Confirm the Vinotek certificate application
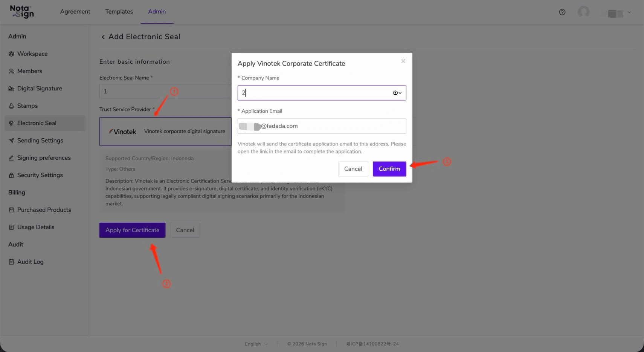644x352 pixels. (x=389, y=169)
